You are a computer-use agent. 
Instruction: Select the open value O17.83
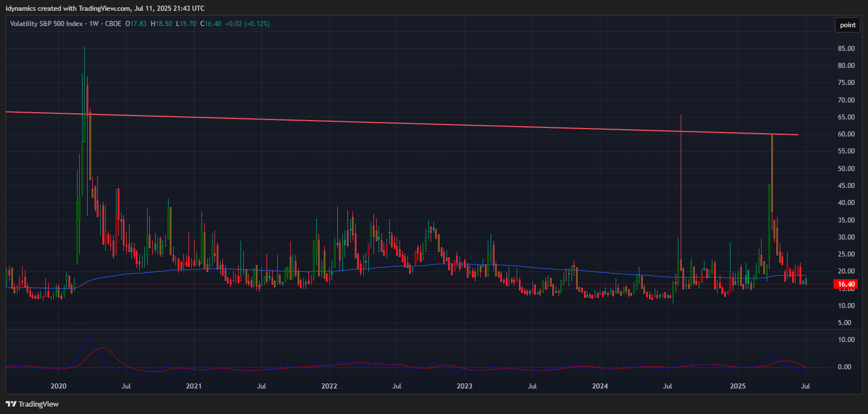pyautogui.click(x=136, y=24)
